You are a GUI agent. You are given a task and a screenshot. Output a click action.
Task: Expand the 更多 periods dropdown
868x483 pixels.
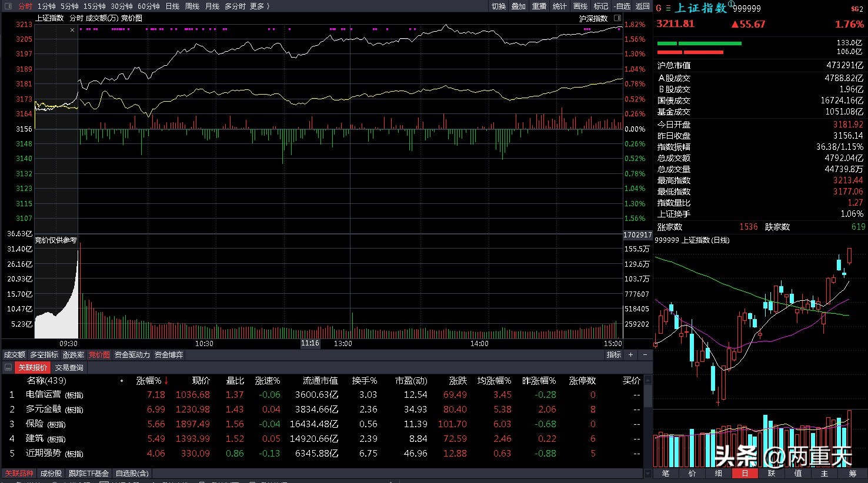(x=259, y=6)
